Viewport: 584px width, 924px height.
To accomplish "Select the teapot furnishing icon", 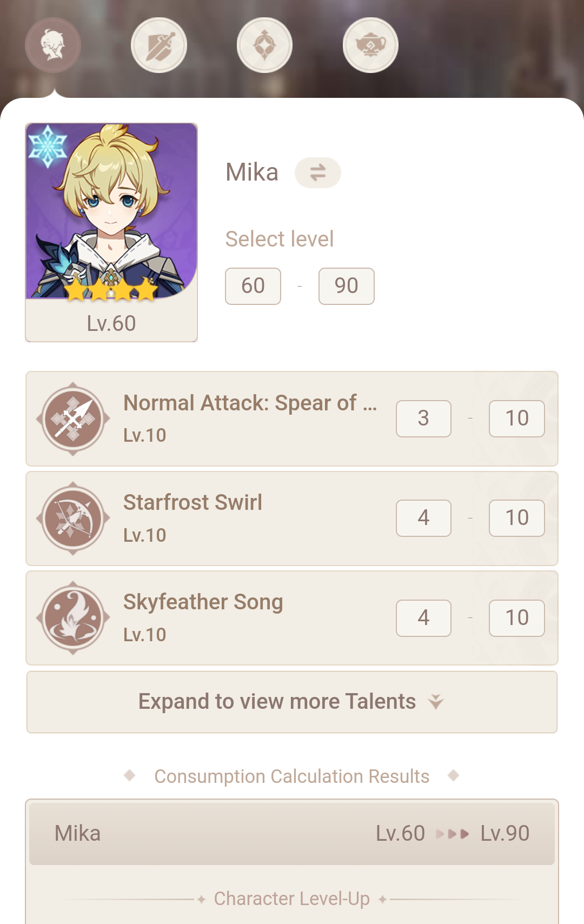I will coord(370,45).
